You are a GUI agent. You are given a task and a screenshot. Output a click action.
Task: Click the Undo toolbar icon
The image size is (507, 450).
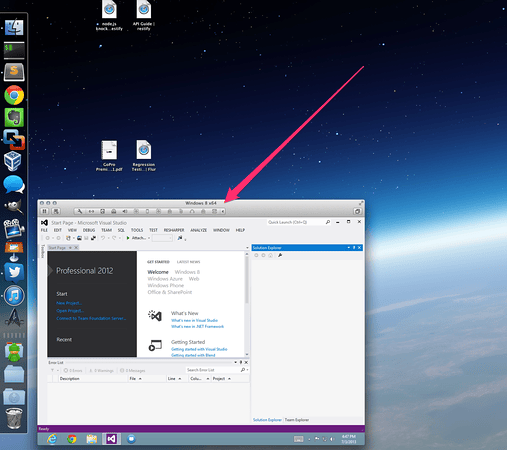click(x=103, y=238)
